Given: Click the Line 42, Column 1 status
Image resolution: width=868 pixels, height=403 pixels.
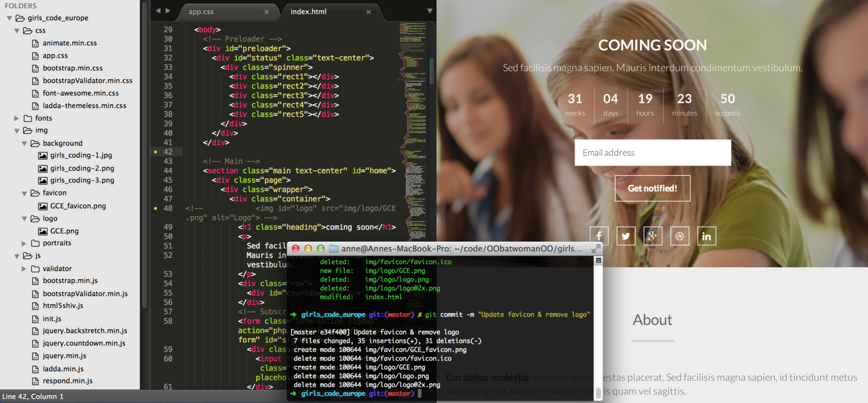Looking at the screenshot, I should click(x=33, y=396).
